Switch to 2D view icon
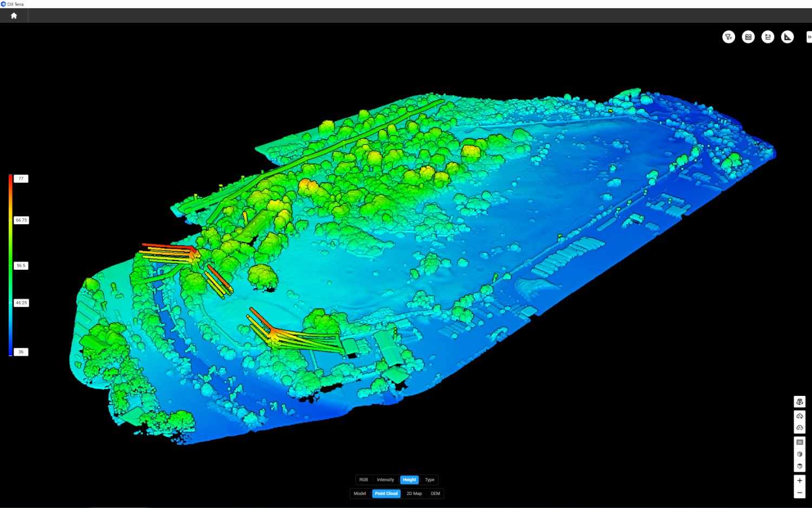Viewport: 812px width, 508px height. 800,442
